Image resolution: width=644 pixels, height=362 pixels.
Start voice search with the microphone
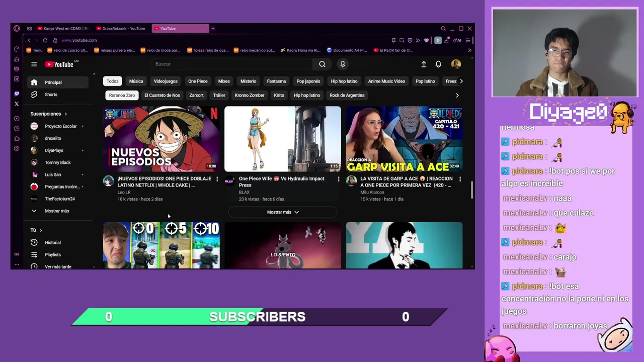343,64
